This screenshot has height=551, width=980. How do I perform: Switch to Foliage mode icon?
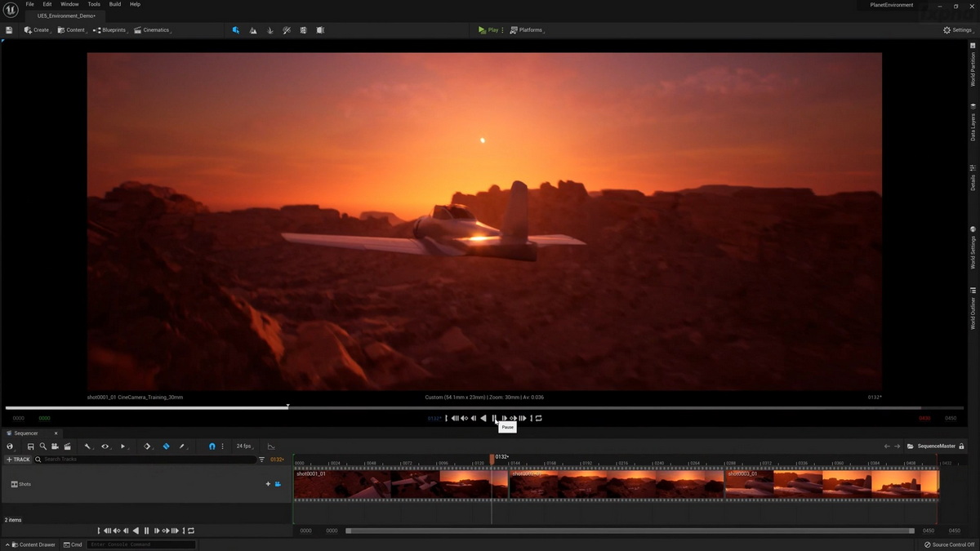pyautogui.click(x=269, y=30)
